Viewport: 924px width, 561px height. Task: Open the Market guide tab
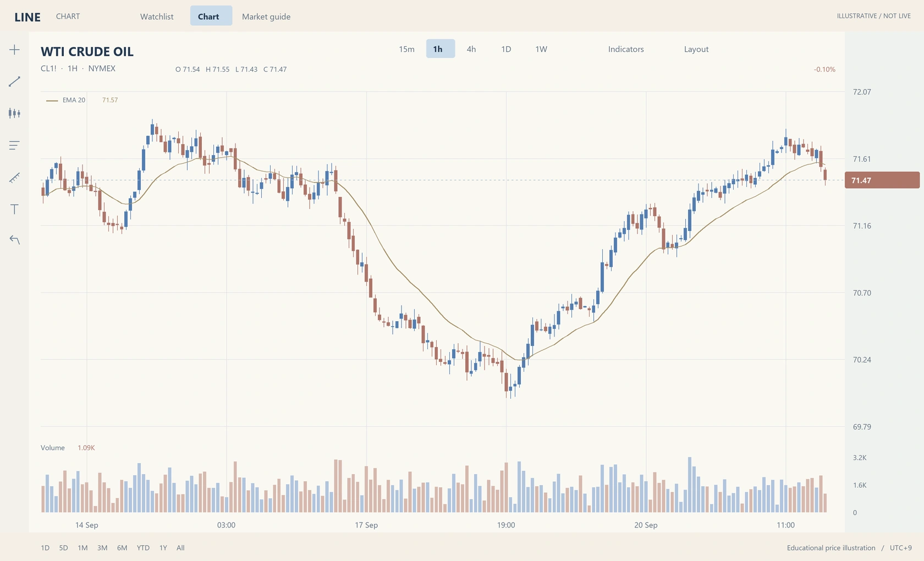click(266, 16)
